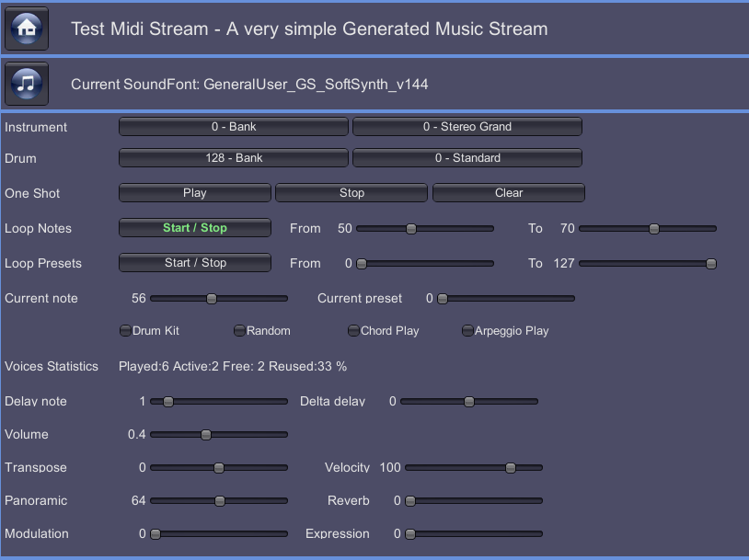Screen dimensions: 749x560
Task: Click the Current note value "56"
Action: (139, 298)
